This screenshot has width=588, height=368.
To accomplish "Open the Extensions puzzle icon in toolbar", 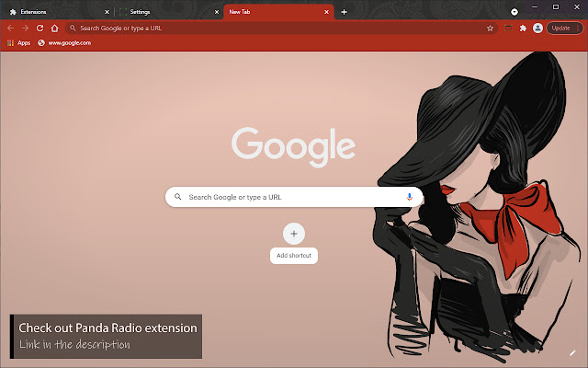I will pos(523,29).
